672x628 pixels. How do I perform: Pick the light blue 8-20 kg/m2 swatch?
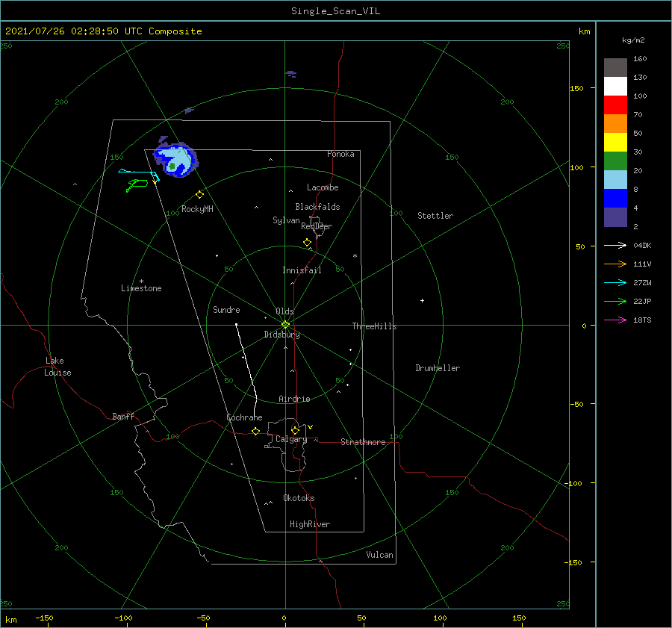click(615, 180)
